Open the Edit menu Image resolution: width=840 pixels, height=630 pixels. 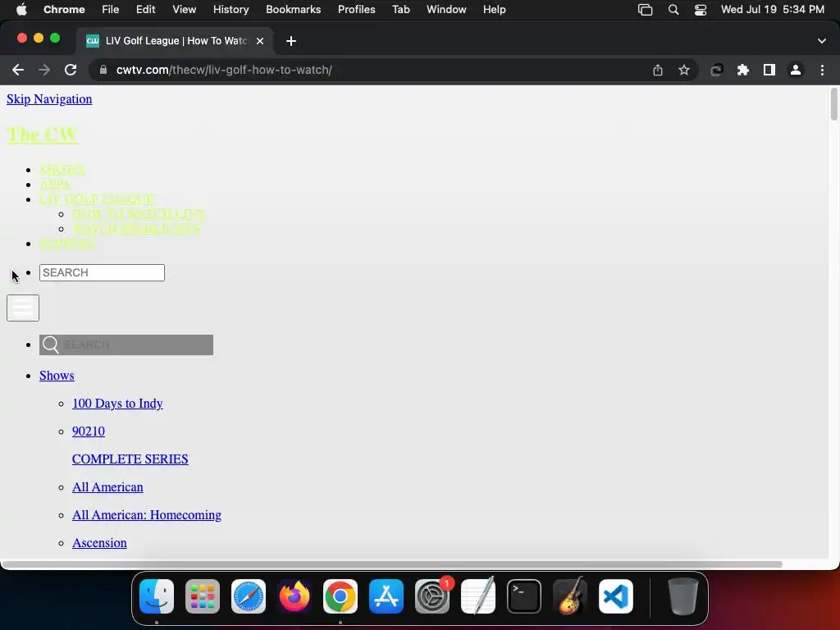click(145, 9)
